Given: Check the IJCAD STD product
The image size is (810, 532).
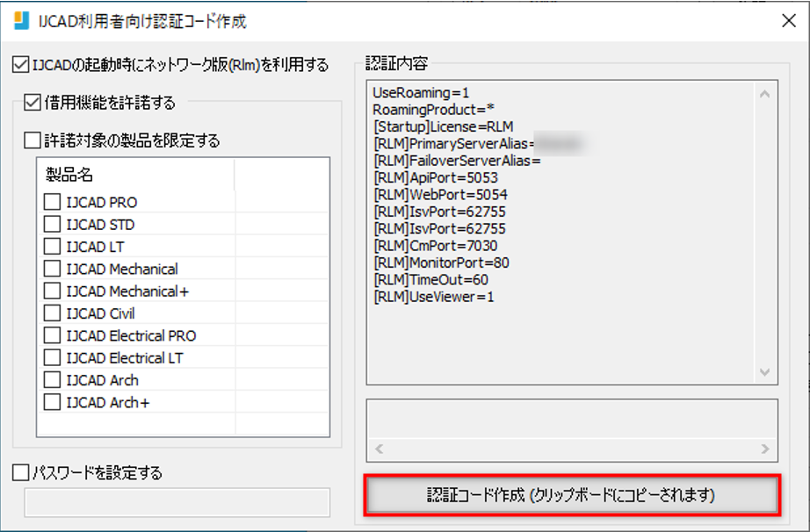Looking at the screenshot, I should (x=52, y=224).
